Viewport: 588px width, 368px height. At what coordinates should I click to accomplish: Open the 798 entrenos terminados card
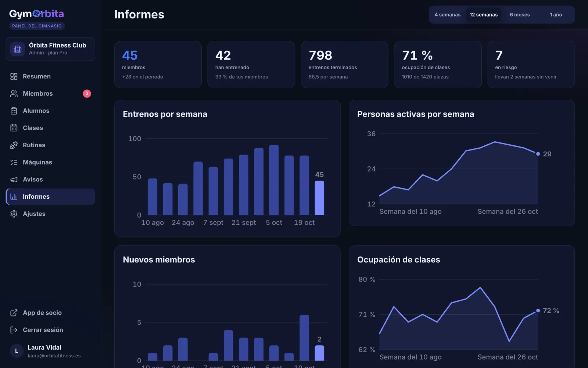[344, 64]
